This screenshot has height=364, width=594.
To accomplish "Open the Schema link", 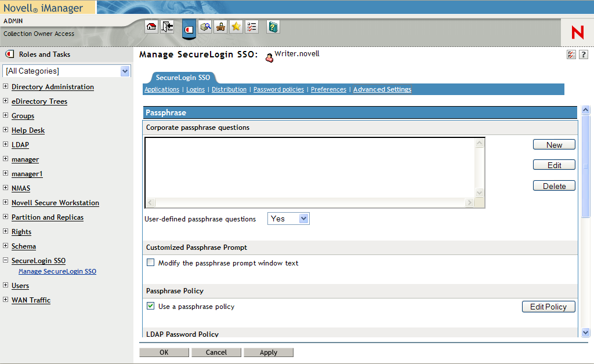I will (x=23, y=246).
